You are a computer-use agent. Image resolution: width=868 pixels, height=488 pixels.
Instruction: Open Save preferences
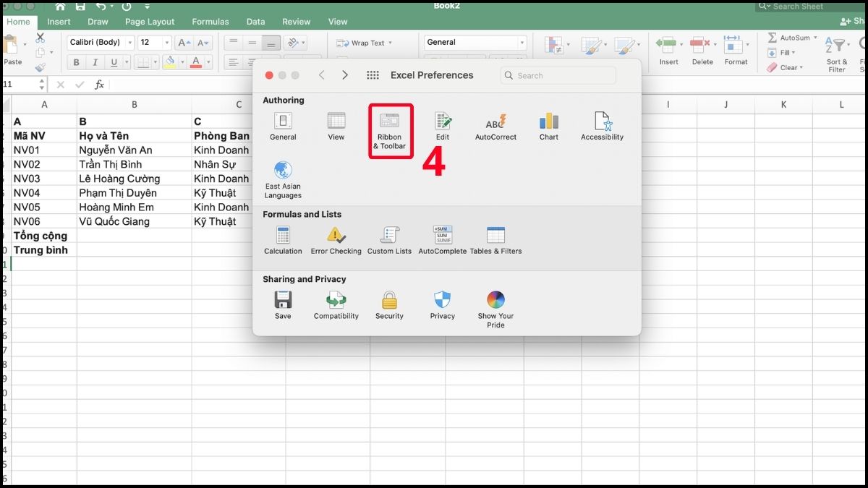[283, 305]
